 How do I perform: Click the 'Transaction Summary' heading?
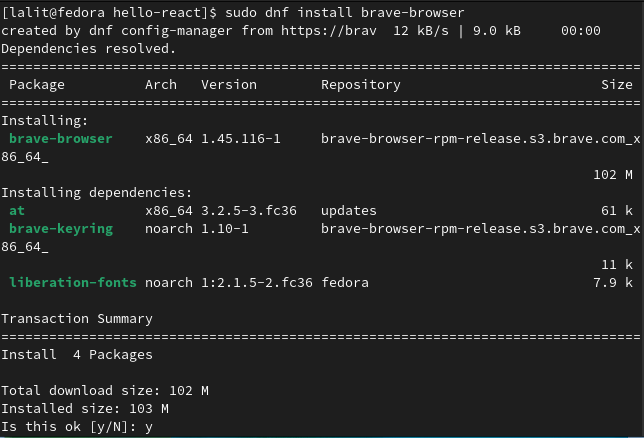click(x=77, y=319)
